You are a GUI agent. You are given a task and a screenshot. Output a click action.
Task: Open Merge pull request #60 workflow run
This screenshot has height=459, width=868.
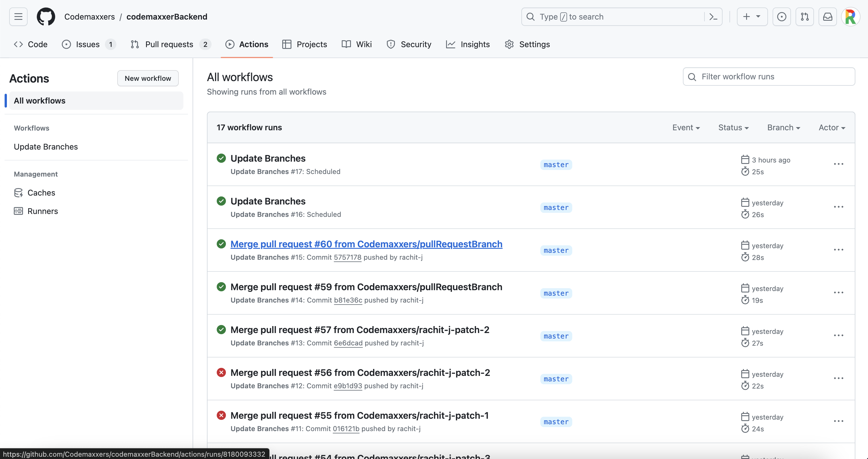click(x=366, y=244)
